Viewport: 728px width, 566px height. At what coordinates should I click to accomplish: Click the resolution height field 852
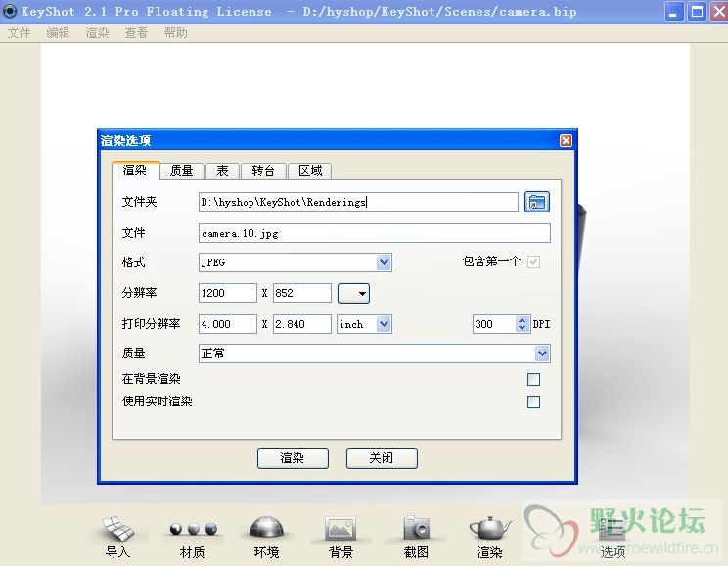coord(301,293)
